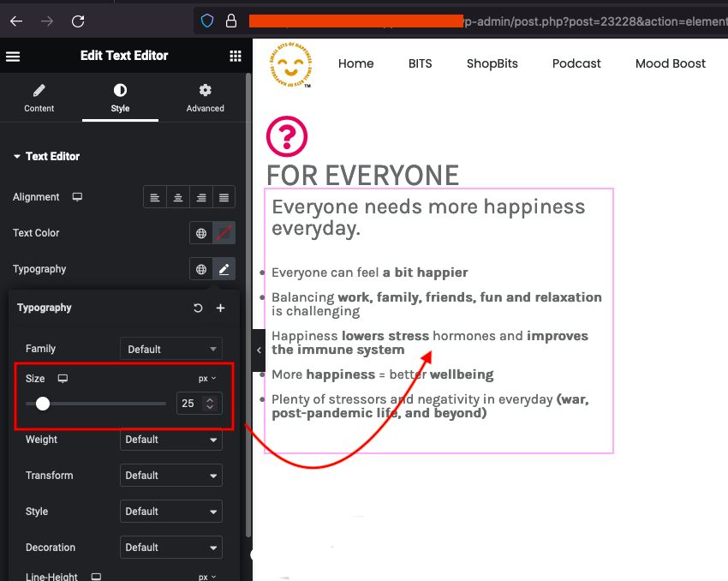728x581 pixels.
Task: Click the 'Everyone needs more happiness everyday.' text
Action: click(428, 218)
